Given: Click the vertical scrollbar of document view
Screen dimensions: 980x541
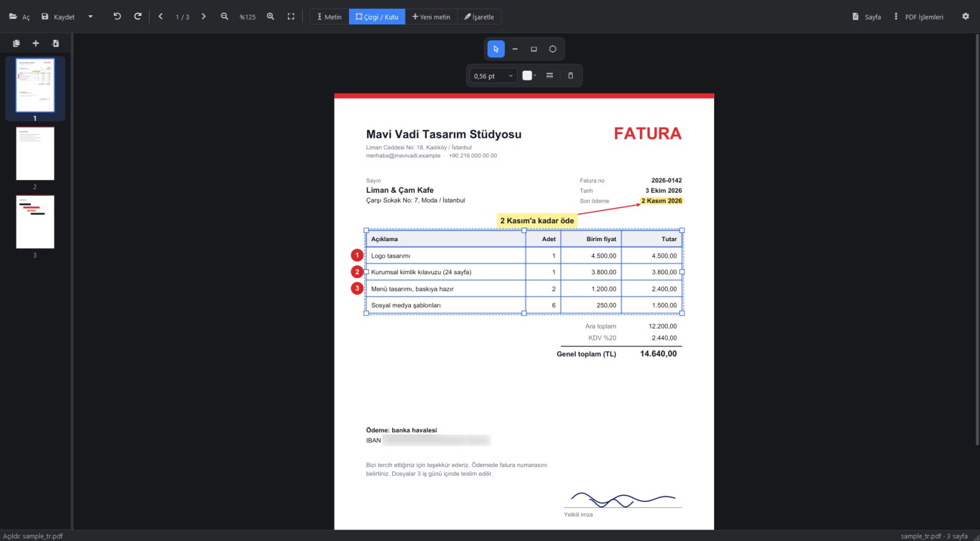Looking at the screenshot, I should [976, 239].
